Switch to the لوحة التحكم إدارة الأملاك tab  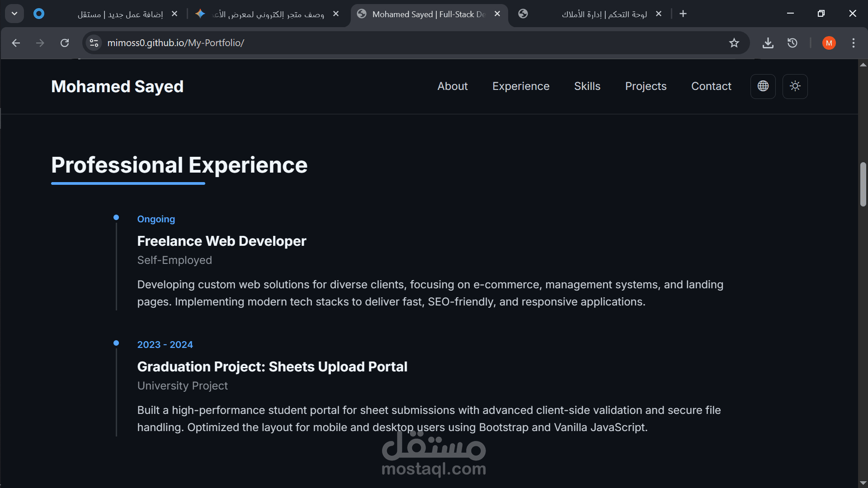(604, 14)
